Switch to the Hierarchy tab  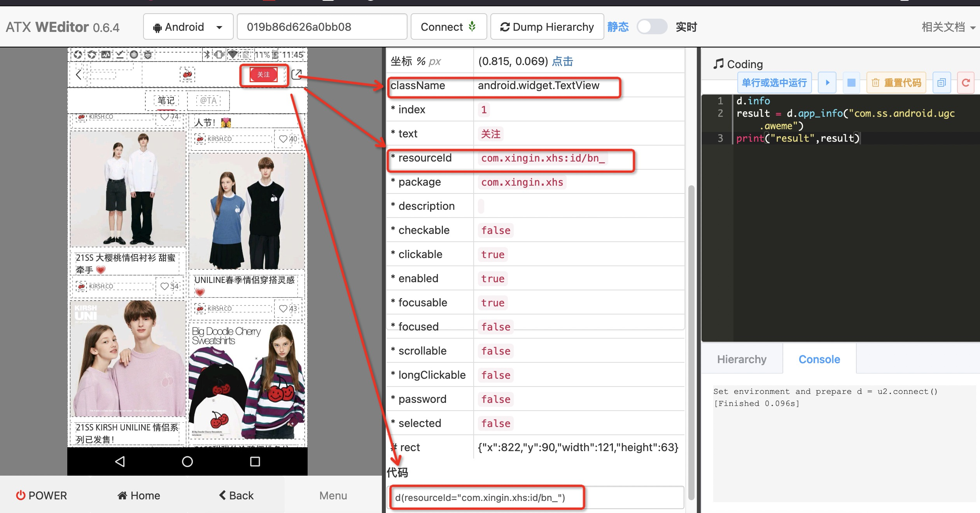(x=742, y=359)
